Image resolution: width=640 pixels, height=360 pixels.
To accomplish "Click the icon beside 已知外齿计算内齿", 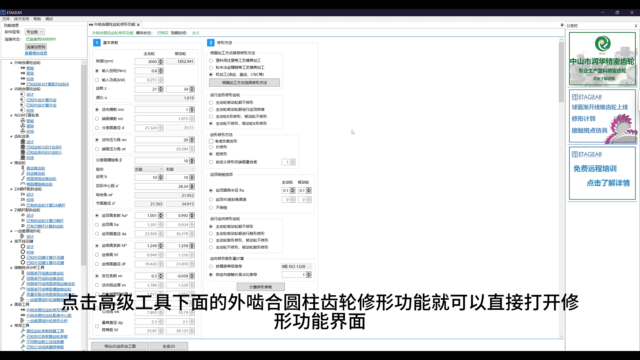I will coord(23,100).
